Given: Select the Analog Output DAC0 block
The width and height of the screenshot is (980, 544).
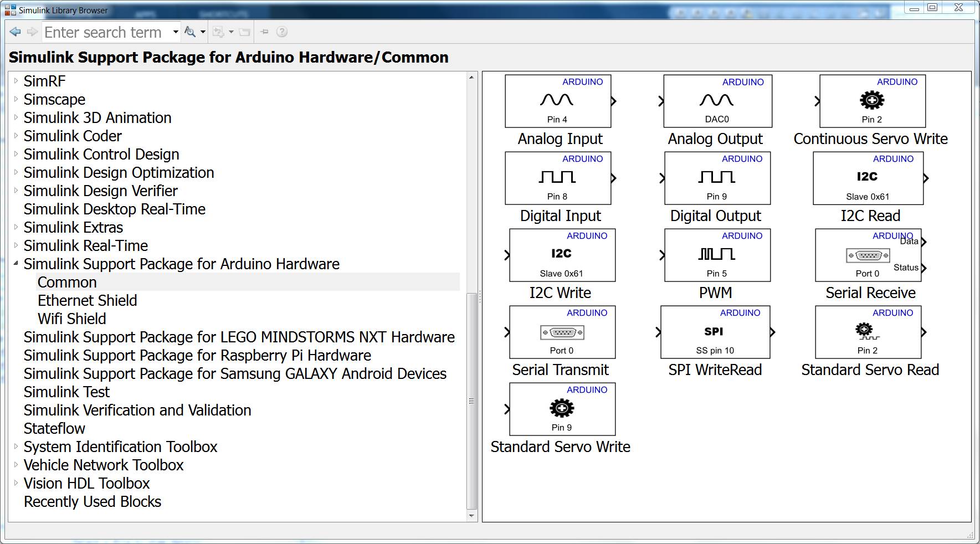Looking at the screenshot, I should point(717,101).
